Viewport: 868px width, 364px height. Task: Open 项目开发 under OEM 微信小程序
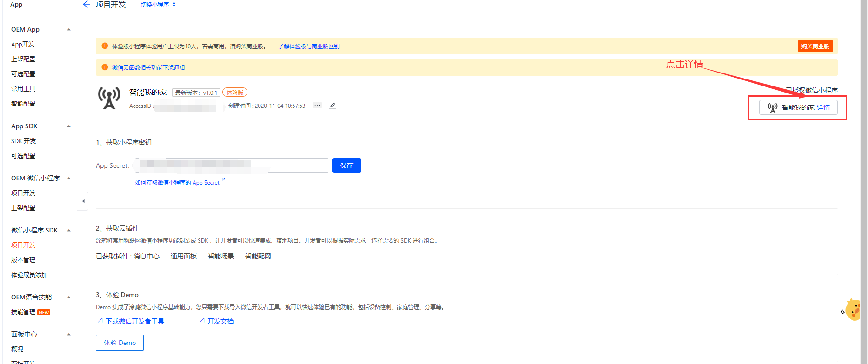tap(23, 193)
